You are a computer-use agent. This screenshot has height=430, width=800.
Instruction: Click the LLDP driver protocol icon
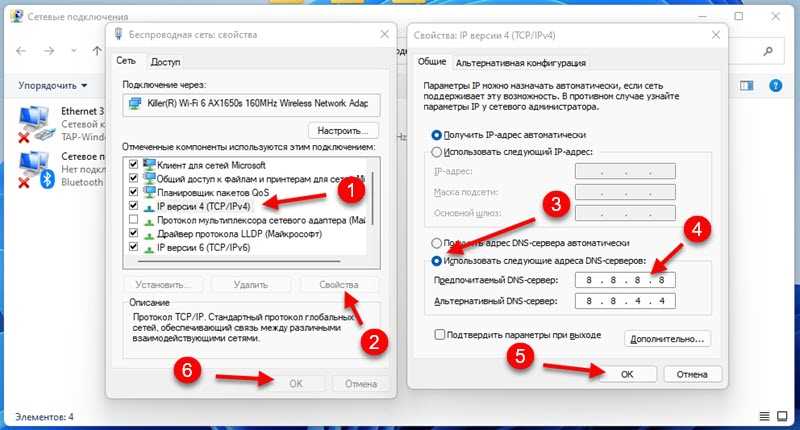tap(149, 235)
